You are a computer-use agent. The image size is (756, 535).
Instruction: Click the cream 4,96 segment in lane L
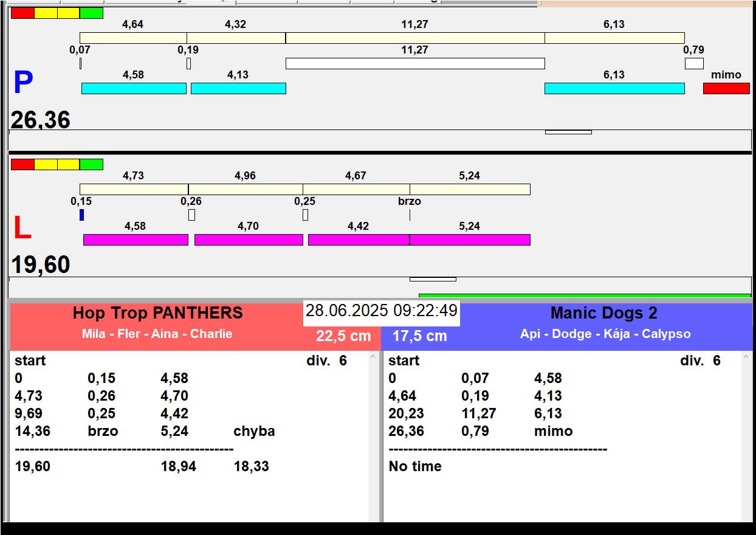coord(246,189)
